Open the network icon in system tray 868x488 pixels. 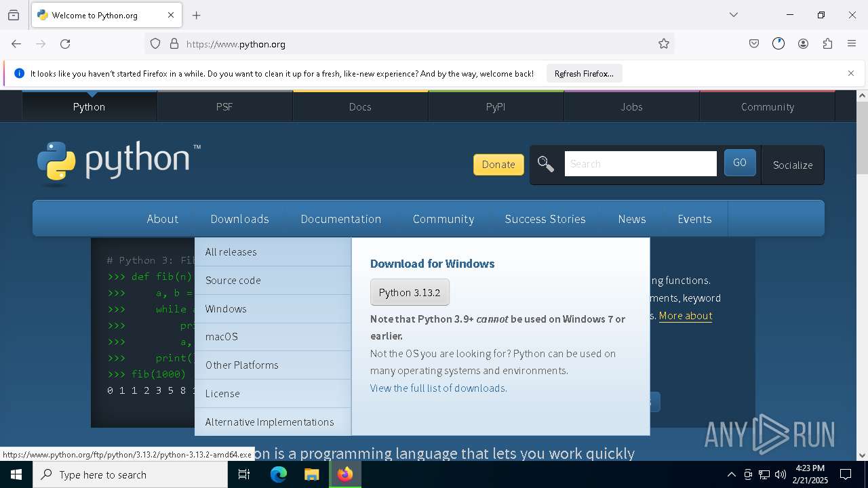point(764,474)
